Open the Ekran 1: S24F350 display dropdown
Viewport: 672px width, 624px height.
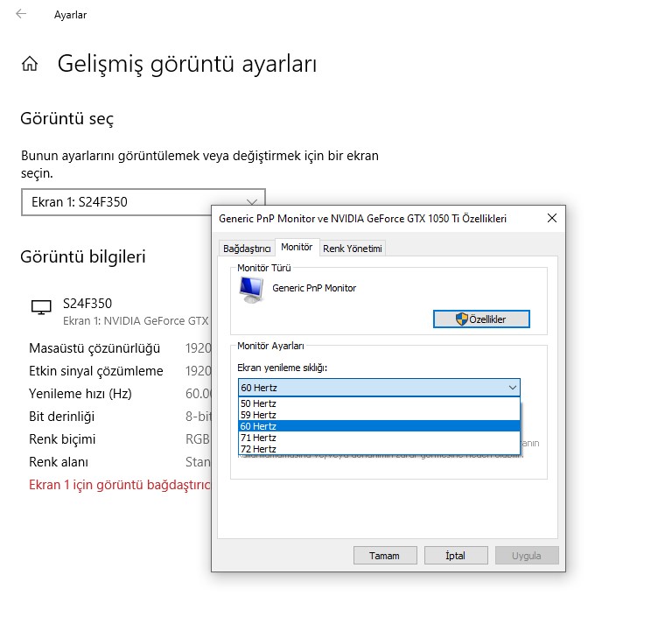[x=143, y=202]
